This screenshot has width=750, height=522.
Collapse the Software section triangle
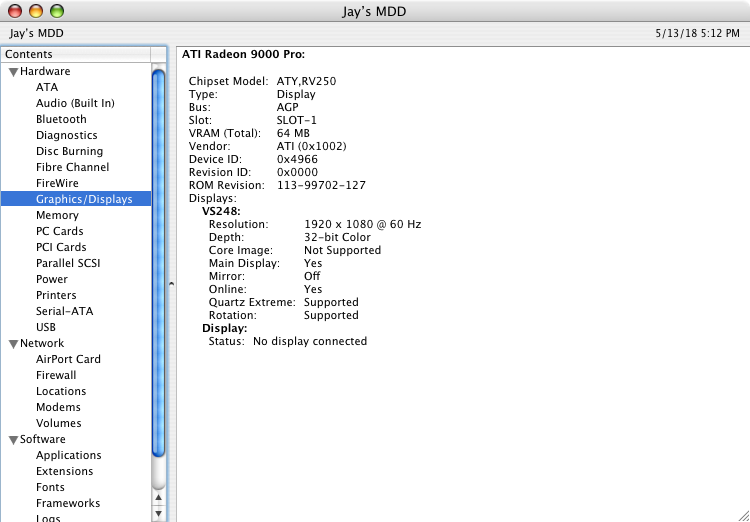tap(13, 440)
